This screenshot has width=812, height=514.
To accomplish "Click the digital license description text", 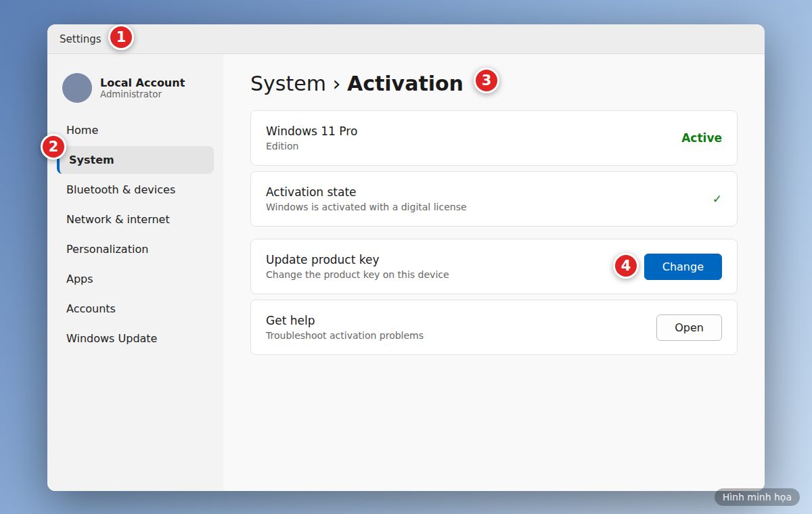I will point(366,207).
